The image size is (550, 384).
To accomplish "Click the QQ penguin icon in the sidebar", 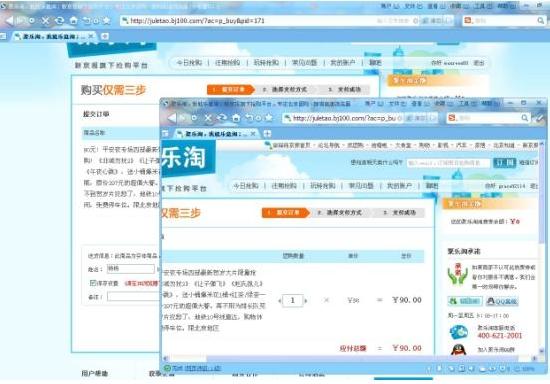I will (x=458, y=350).
